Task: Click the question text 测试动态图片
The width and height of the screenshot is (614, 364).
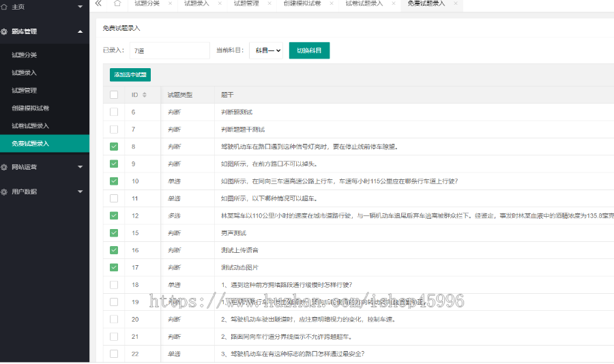Action: 239,267
